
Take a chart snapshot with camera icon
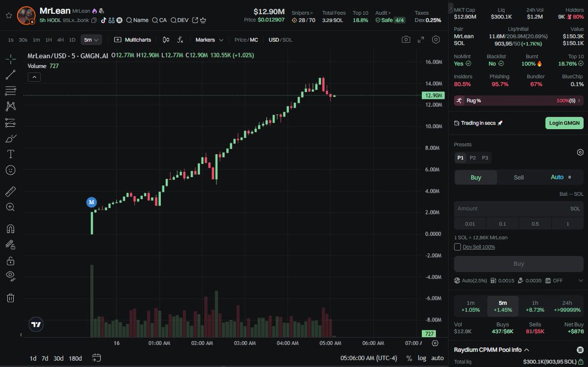406,40
